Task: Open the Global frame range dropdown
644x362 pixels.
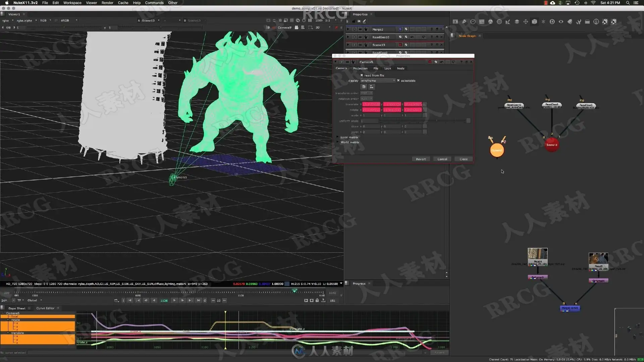Action: click(x=35, y=300)
